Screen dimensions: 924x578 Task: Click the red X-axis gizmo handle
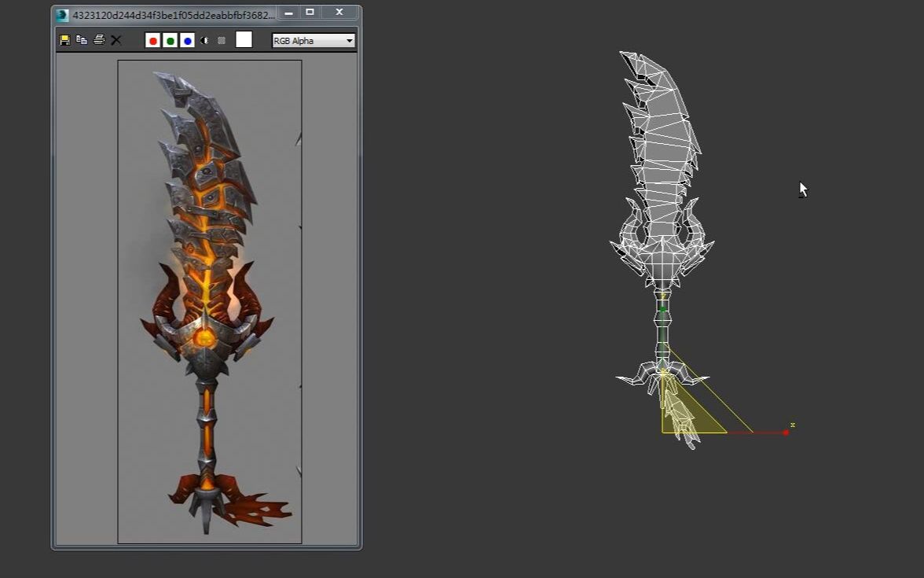pos(785,431)
